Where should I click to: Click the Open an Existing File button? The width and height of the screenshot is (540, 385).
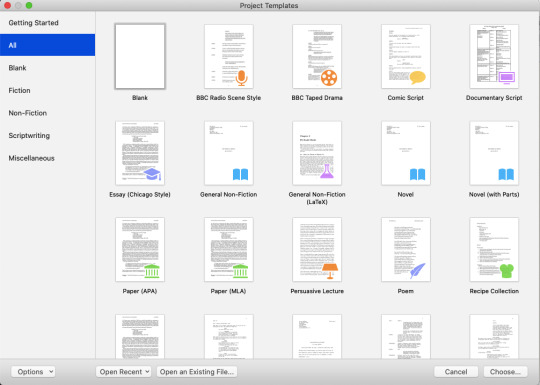click(x=197, y=372)
